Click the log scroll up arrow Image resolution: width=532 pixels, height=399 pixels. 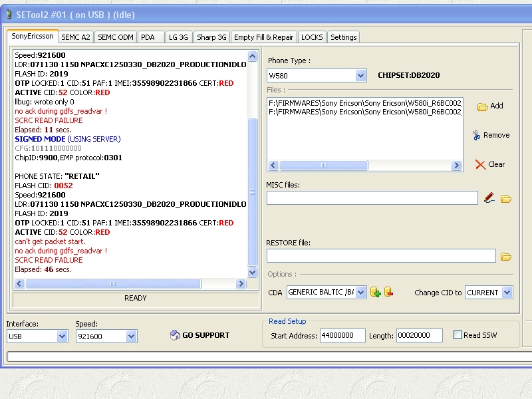[x=252, y=56]
